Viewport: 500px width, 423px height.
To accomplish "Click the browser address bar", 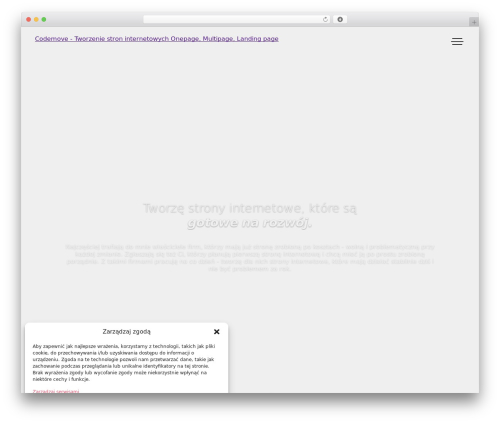I will point(237,19).
